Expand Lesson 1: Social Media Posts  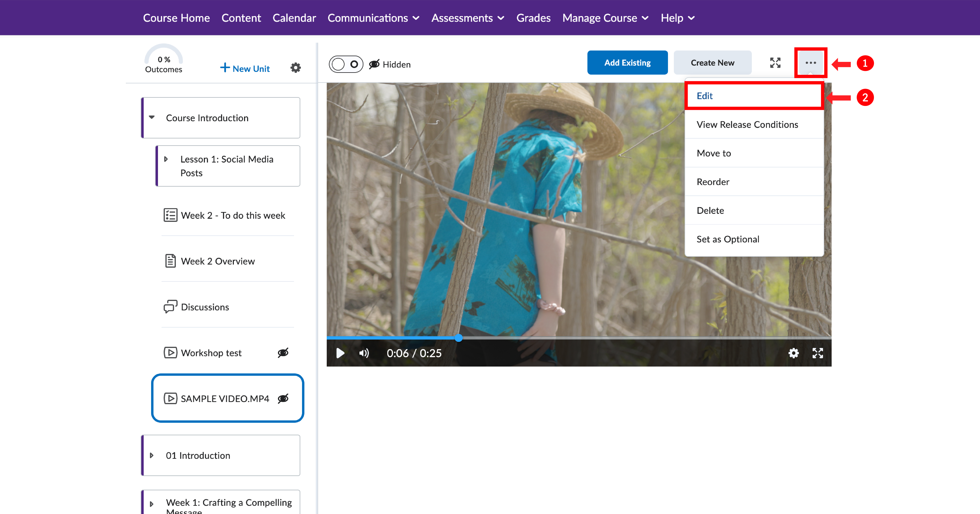click(x=166, y=159)
